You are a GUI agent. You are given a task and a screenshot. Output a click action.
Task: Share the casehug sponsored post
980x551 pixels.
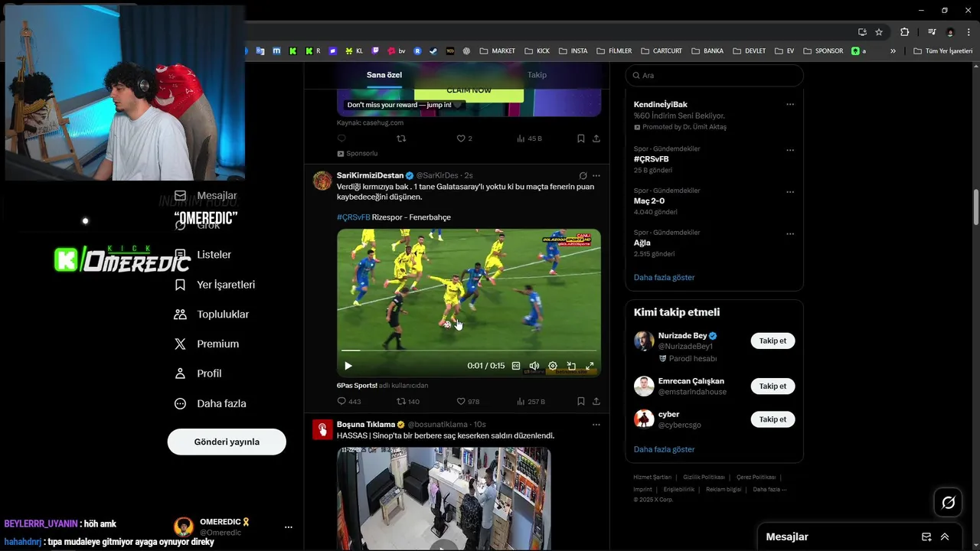click(596, 139)
